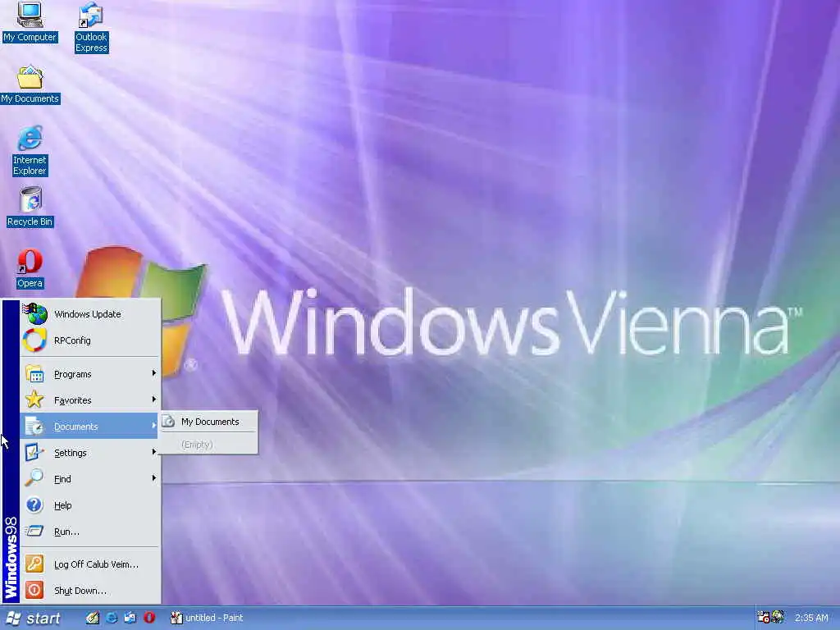Choose the highlighted Documents menu item
Screen dimensions: 840x630
[x=90, y=426]
